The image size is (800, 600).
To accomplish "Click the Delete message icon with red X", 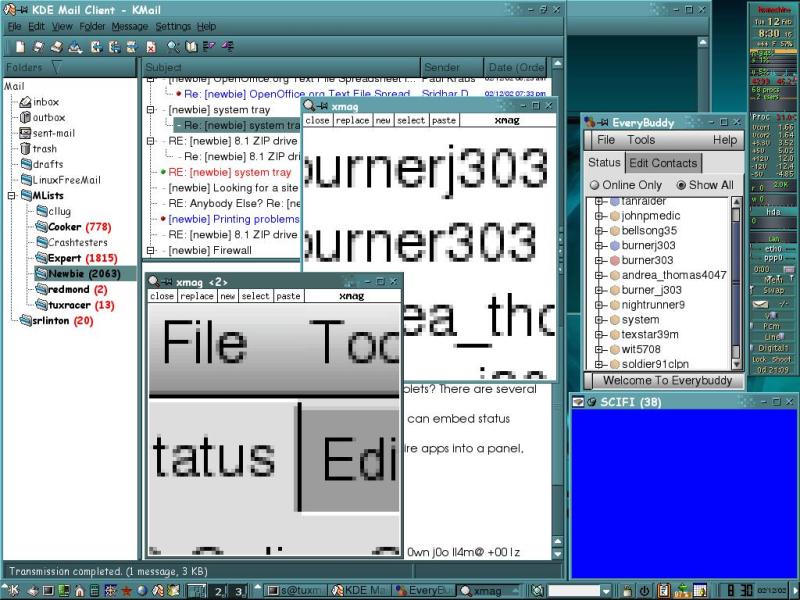I will click(x=151, y=47).
